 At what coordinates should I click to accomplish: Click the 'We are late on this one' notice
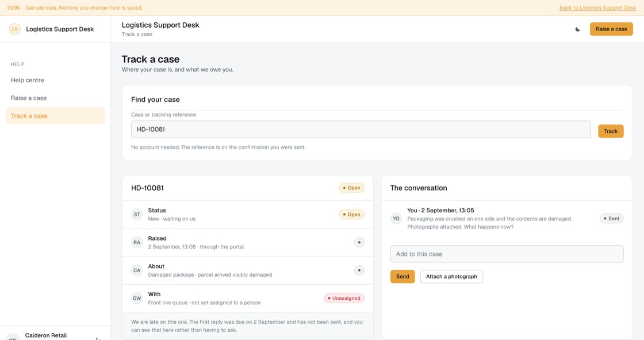(247, 326)
